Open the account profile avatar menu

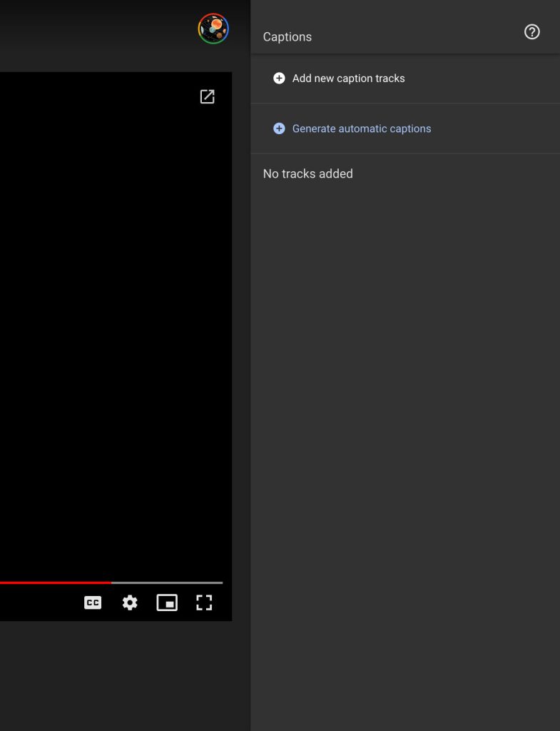pyautogui.click(x=213, y=29)
